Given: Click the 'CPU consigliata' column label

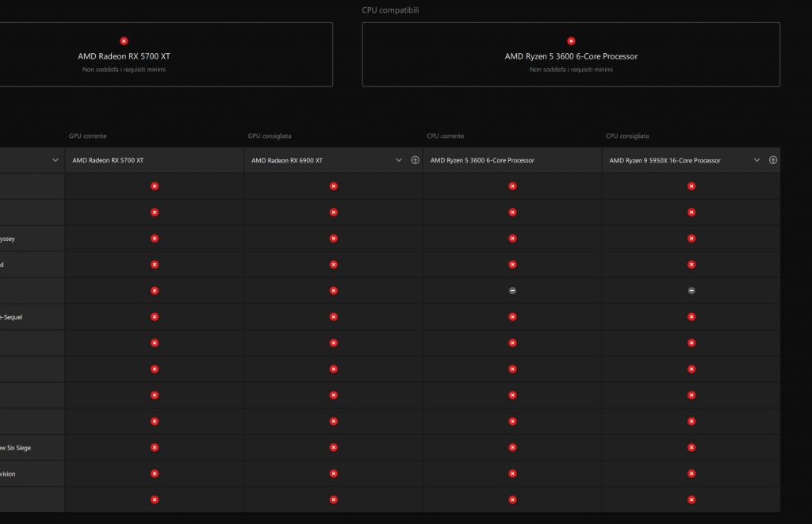Looking at the screenshot, I should point(627,136).
